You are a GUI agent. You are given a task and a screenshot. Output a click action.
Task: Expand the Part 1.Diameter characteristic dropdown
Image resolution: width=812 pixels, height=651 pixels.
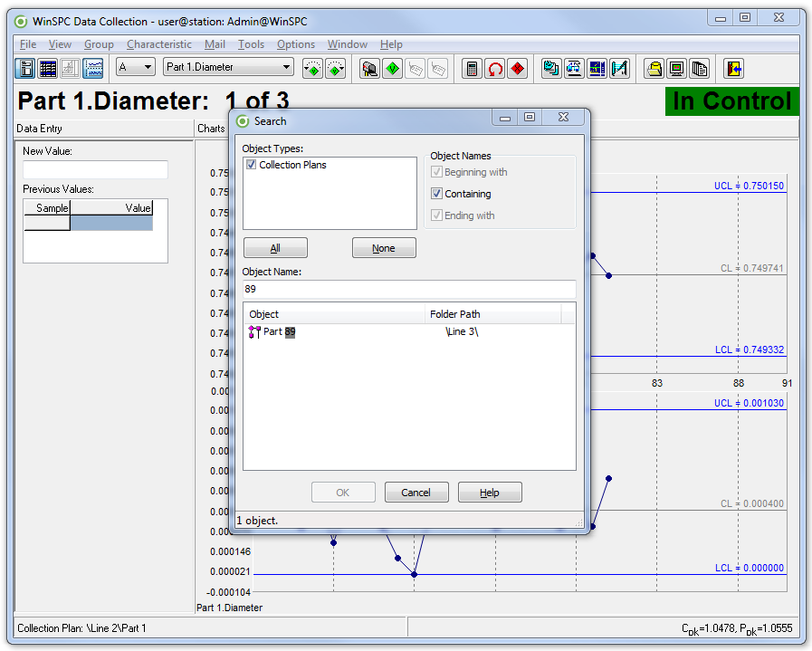coord(228,67)
